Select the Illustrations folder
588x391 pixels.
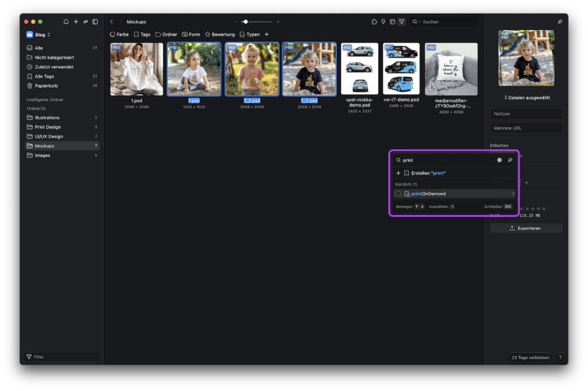(62, 117)
